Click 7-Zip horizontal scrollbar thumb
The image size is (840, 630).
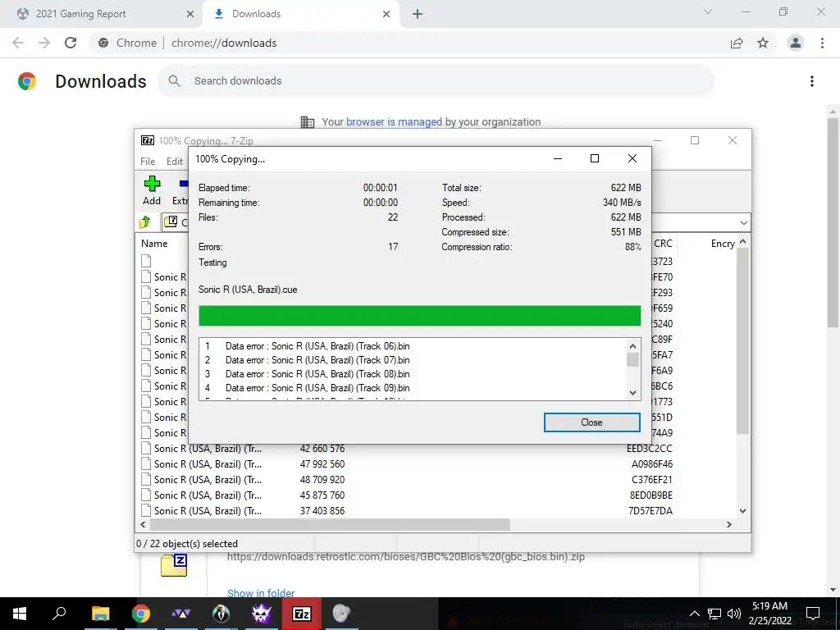point(330,524)
